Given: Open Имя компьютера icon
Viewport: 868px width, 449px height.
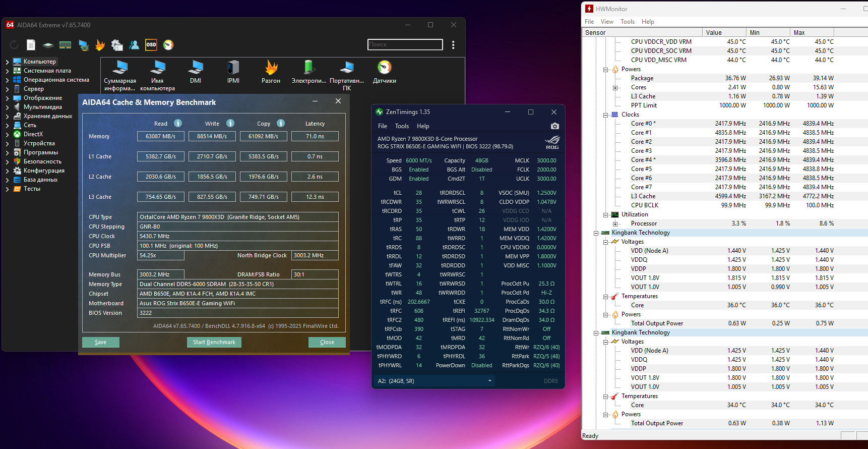Looking at the screenshot, I should tap(158, 76).
